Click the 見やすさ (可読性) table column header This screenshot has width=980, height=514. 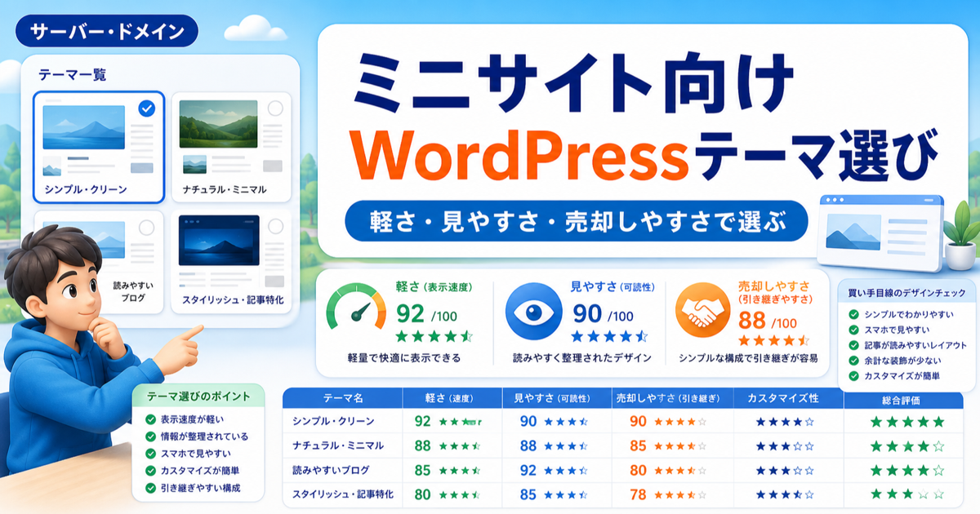[558, 398]
